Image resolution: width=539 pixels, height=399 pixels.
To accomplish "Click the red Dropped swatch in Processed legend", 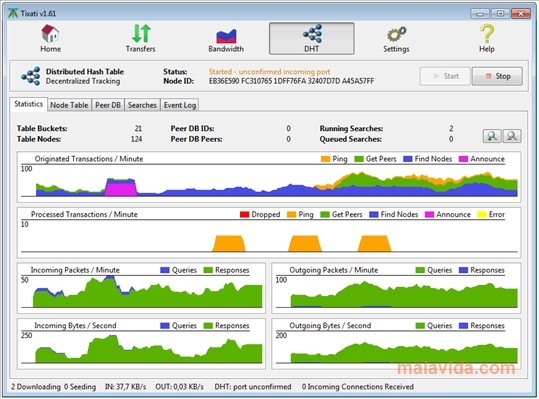I will coord(244,215).
